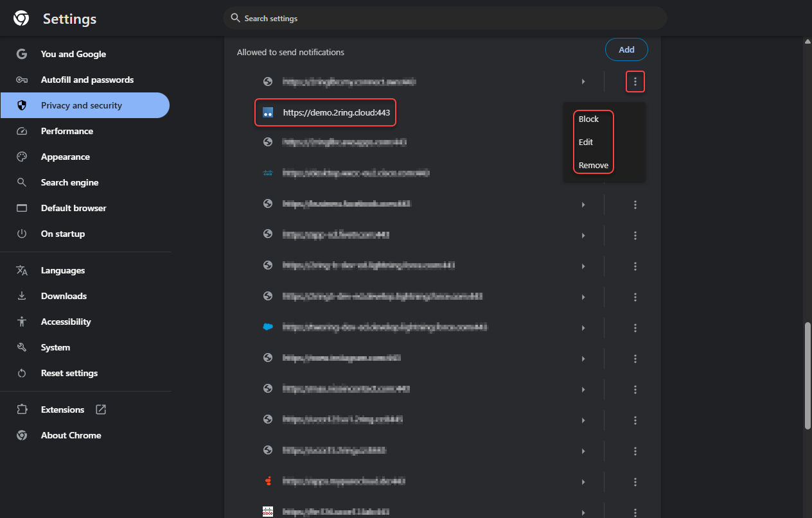Open Accessibility settings
Viewport: 812px width, 518px height.
[x=85, y=322]
